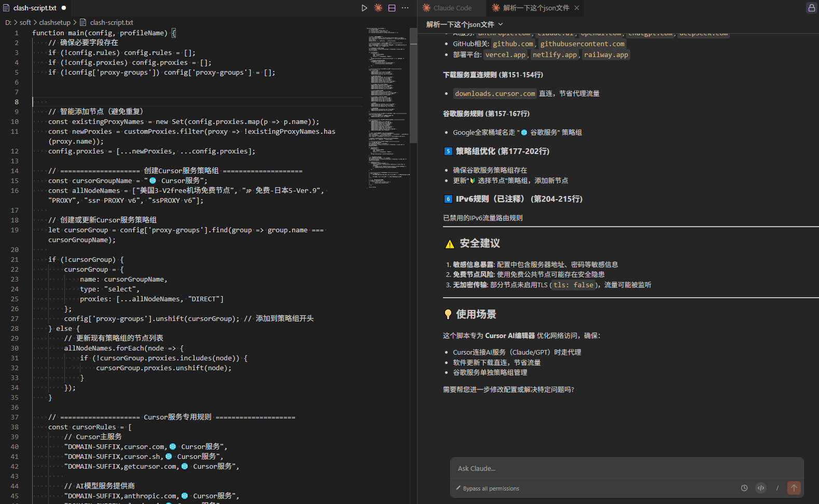Place cursor on function main line 1
This screenshot has height=504, width=819.
(104, 33)
